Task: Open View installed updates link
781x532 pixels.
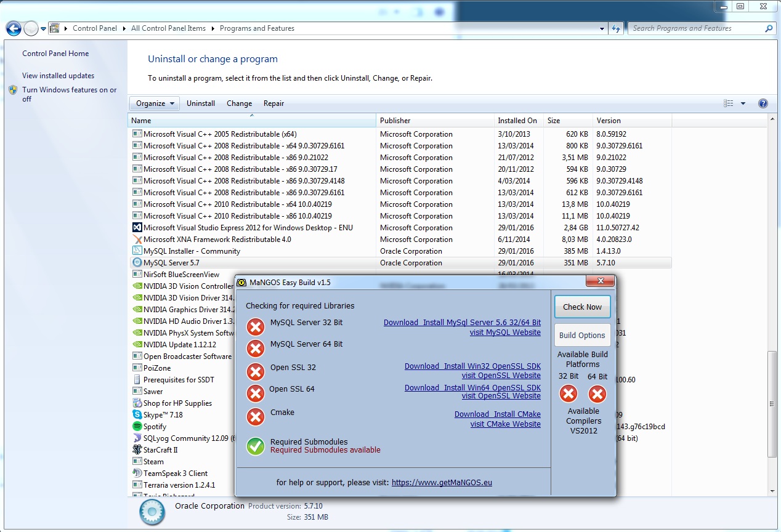Action: click(x=58, y=76)
